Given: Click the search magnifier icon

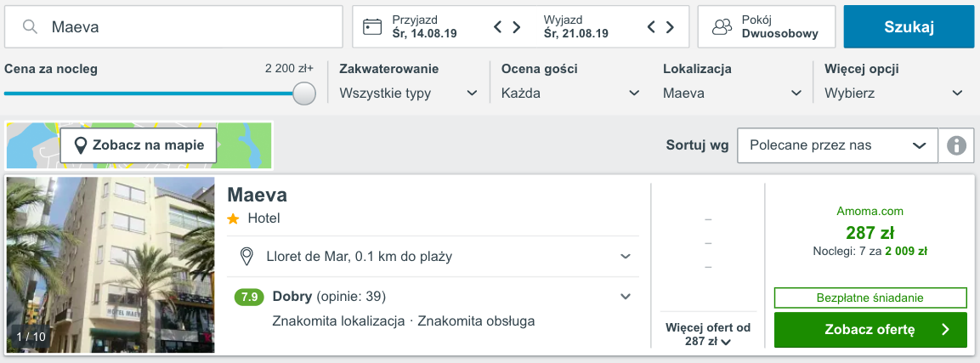Looking at the screenshot, I should coord(30,27).
